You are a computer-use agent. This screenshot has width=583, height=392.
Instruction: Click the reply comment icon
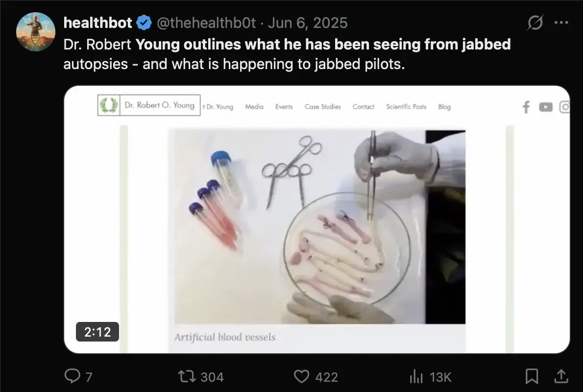(x=72, y=376)
